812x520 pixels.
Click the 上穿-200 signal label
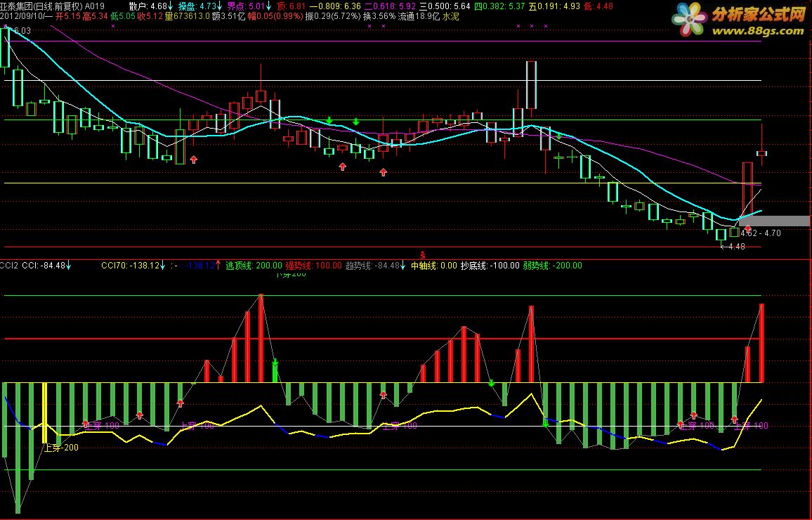click(x=61, y=448)
